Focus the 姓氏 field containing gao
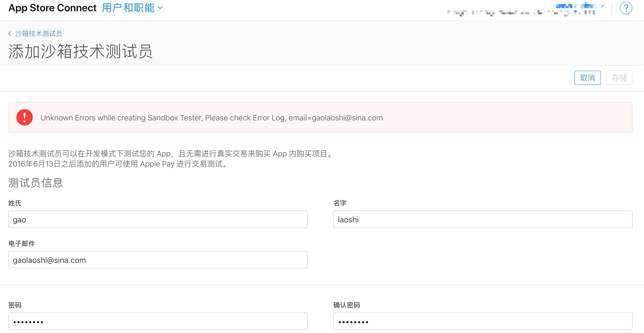The height and width of the screenshot is (333, 644). [x=158, y=220]
